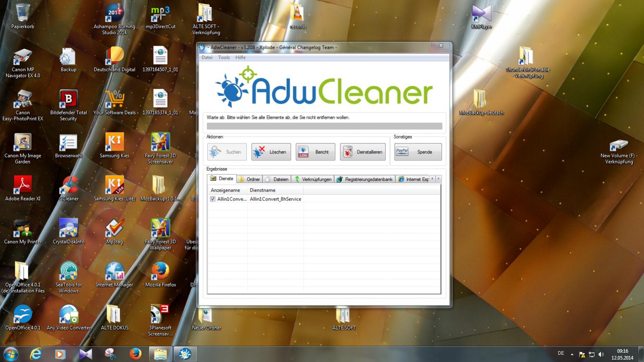The height and width of the screenshot is (362, 644).
Task: Select the Mp3tag desktop icon
Action: click(x=114, y=232)
